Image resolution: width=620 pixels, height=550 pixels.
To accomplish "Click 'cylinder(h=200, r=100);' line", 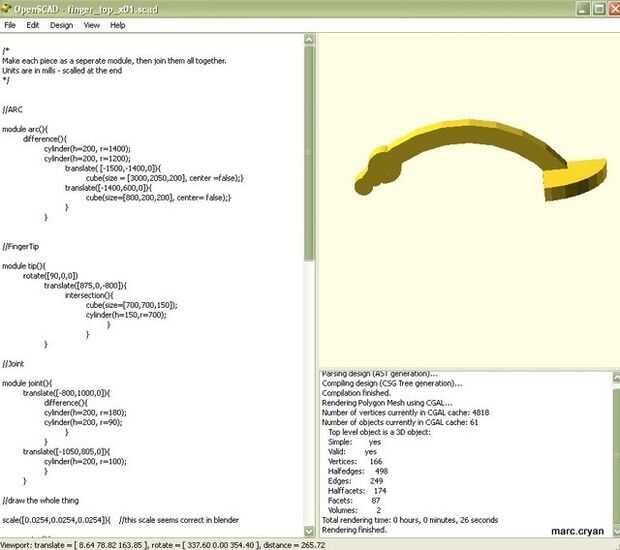I will (x=85, y=461).
